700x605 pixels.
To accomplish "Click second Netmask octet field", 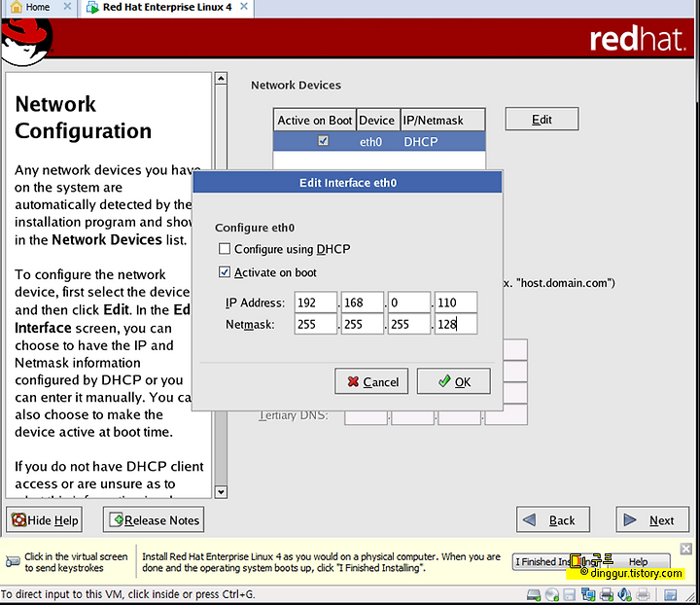I will tap(363, 324).
